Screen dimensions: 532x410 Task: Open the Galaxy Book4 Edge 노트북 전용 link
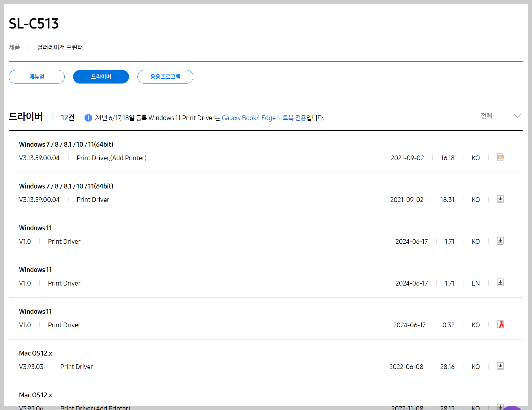click(x=264, y=118)
